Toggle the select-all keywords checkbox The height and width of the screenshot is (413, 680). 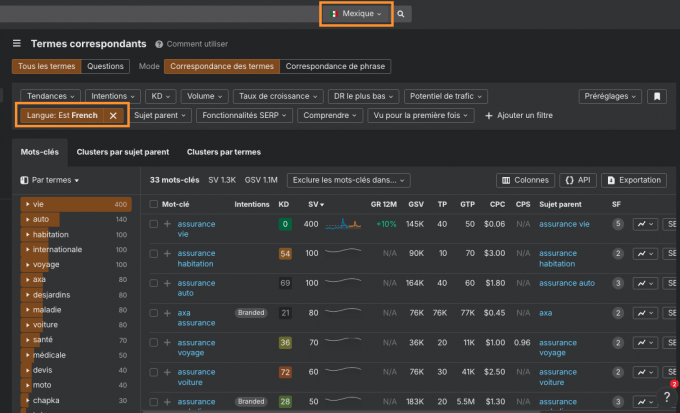153,203
